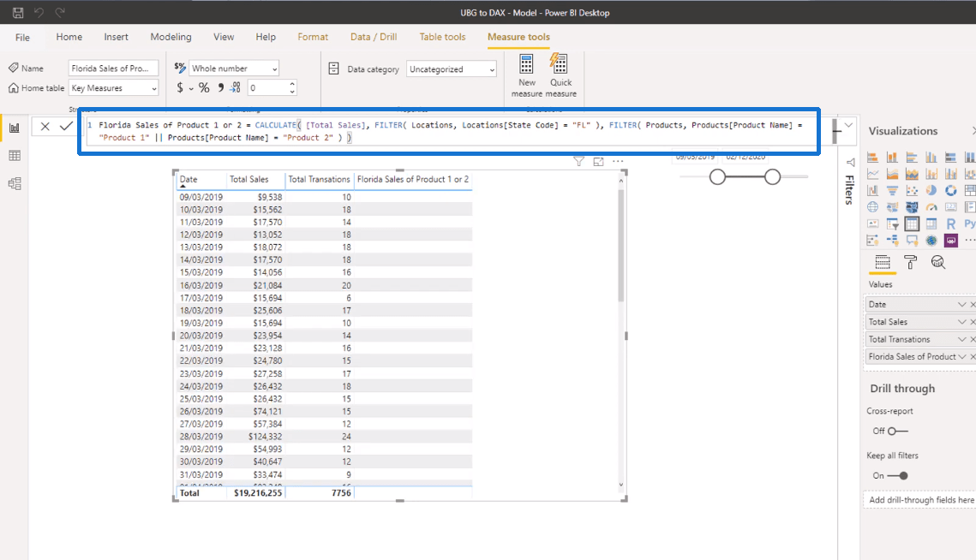Open the Total Transations field dropdown in Values
Image resolution: width=976 pixels, height=560 pixels.
pos(961,339)
